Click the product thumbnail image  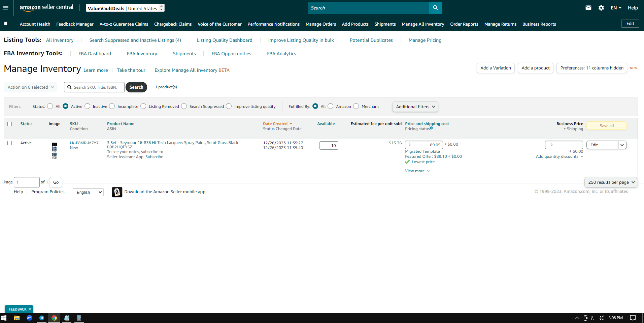[55, 150]
